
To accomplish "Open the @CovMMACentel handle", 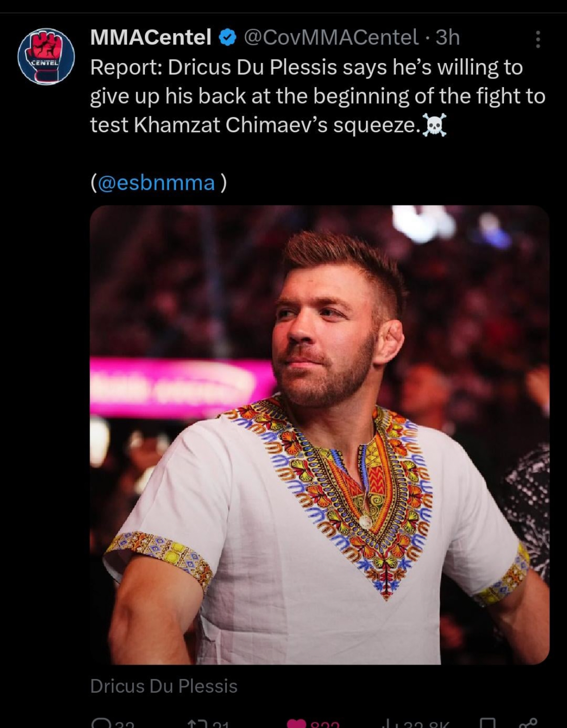I will (x=331, y=38).
